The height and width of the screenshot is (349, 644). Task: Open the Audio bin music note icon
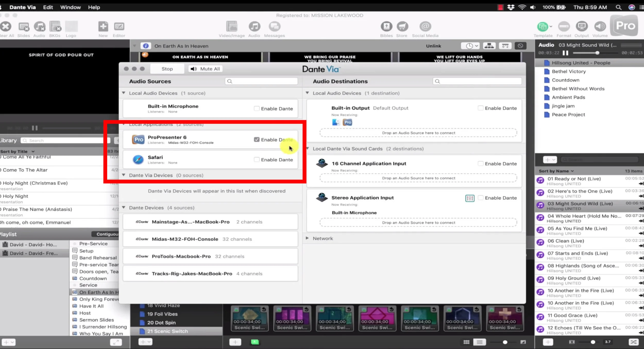[254, 27]
